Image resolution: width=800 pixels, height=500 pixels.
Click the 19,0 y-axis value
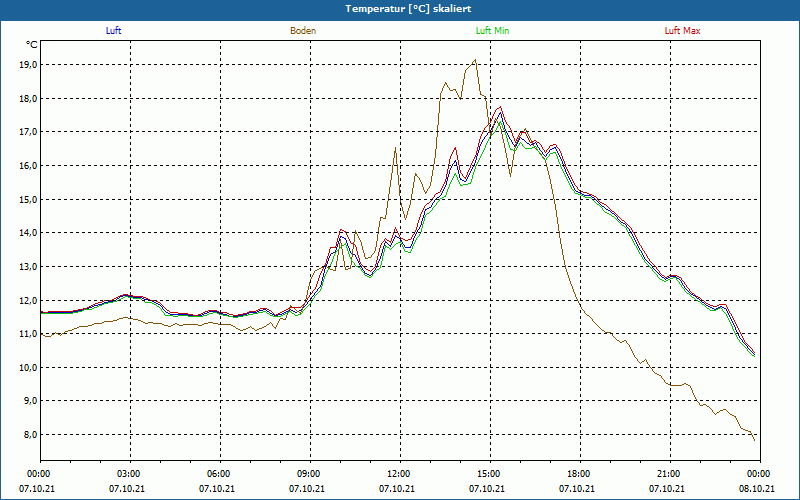(28, 64)
